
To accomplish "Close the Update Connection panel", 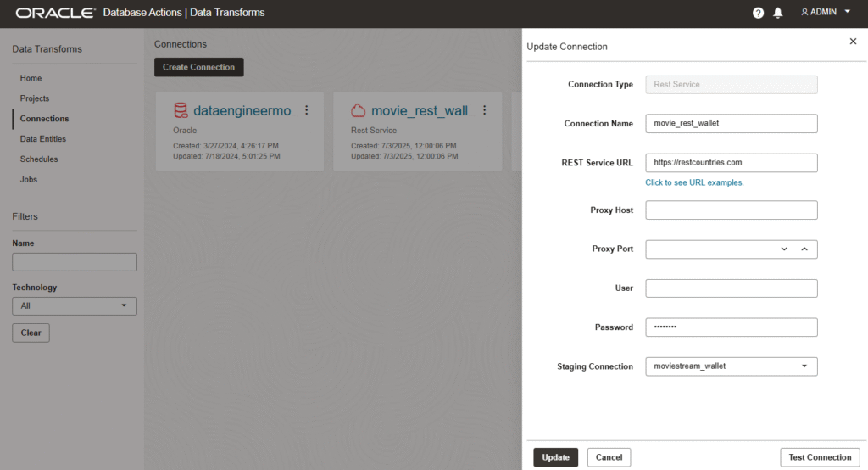I will 853,42.
